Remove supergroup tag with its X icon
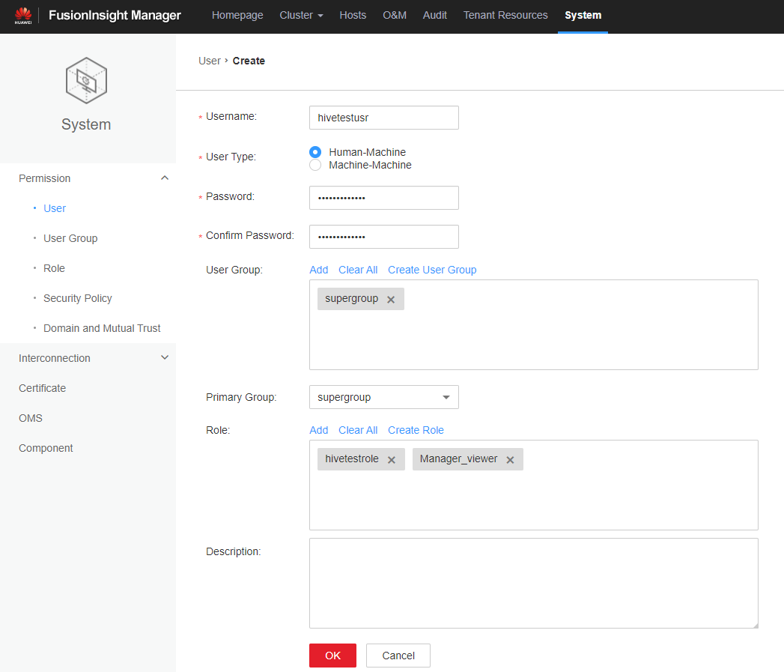 pos(391,300)
